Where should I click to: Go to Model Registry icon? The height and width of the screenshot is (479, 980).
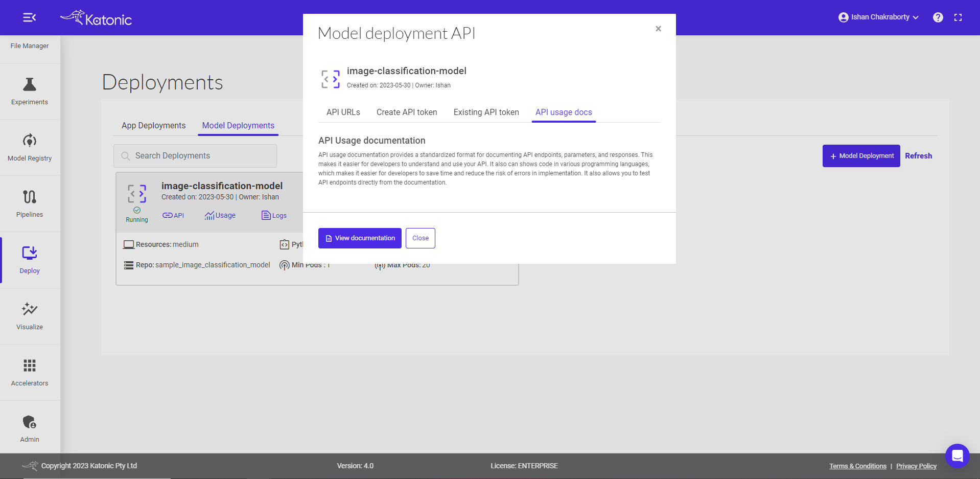coord(30,141)
